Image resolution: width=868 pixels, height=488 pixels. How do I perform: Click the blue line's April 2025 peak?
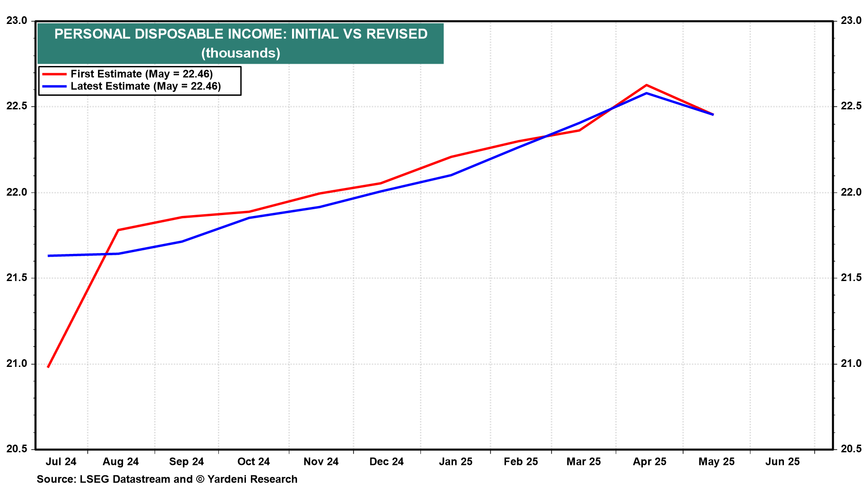click(x=646, y=93)
